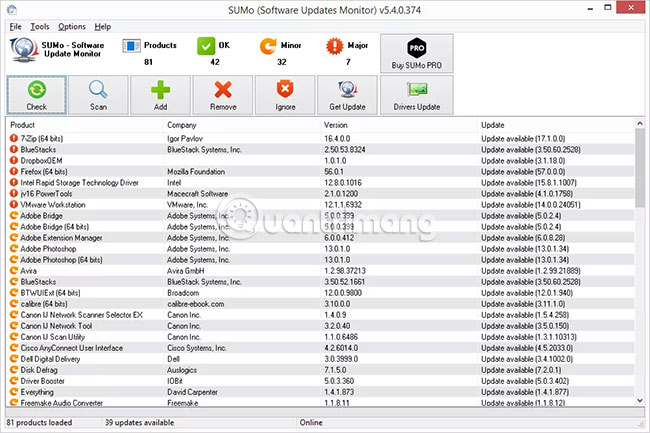Click the Check button

[x=36, y=95]
